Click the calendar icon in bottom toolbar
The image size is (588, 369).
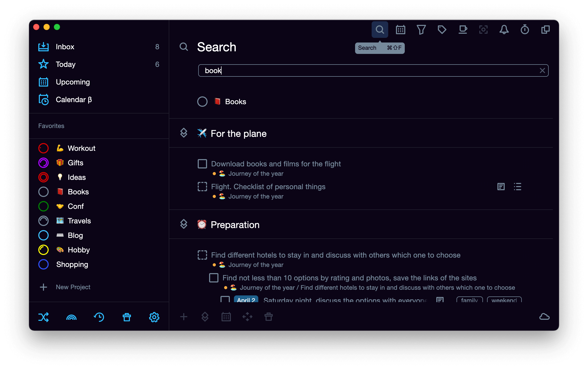226,316
